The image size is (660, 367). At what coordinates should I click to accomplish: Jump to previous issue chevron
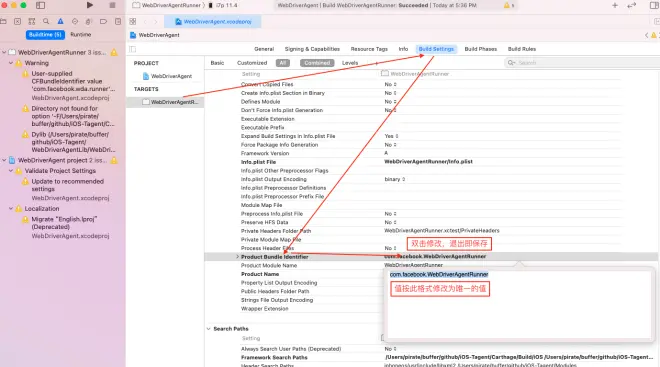click(647, 35)
